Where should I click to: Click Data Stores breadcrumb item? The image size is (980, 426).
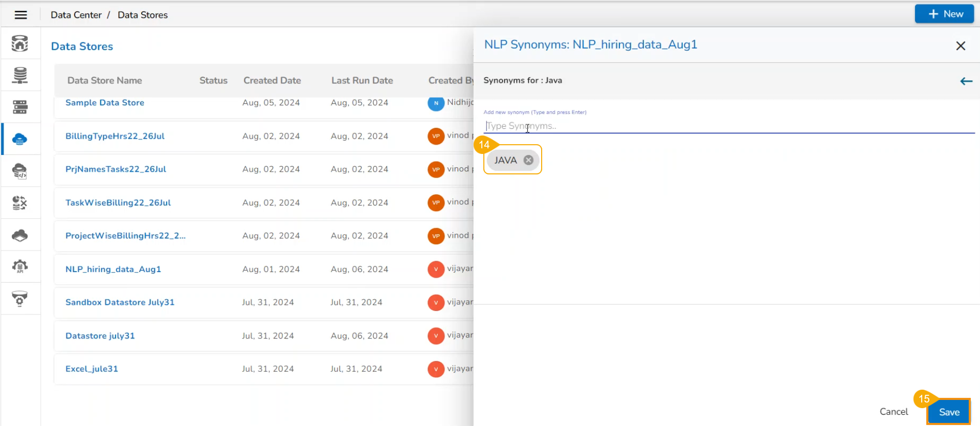143,15
